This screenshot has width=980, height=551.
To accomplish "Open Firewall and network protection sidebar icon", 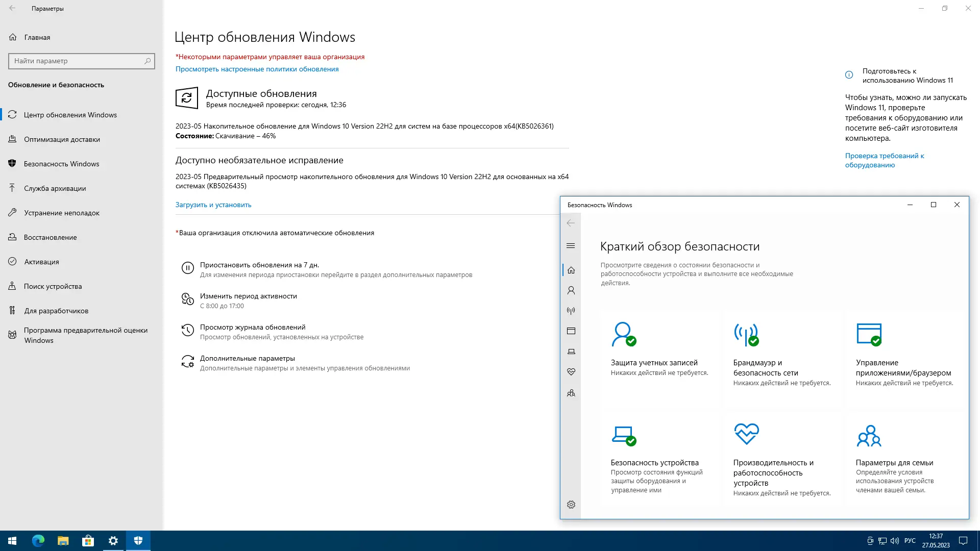I will click(x=571, y=310).
